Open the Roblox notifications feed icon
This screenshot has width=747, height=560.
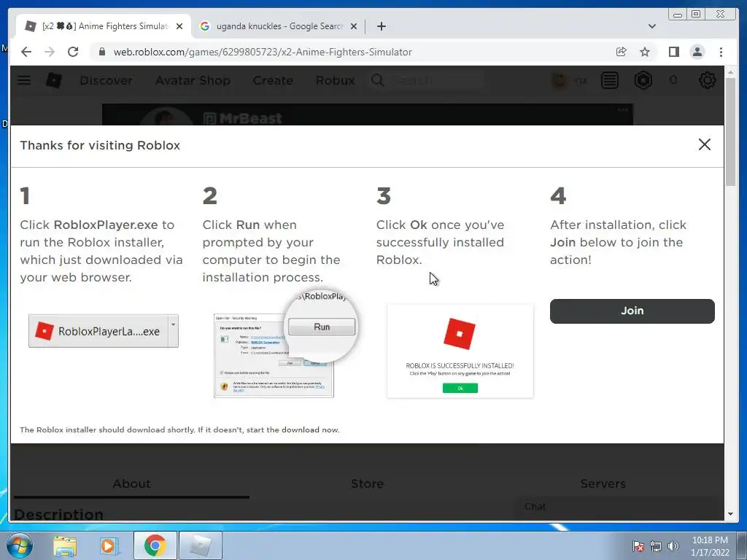[x=609, y=80]
